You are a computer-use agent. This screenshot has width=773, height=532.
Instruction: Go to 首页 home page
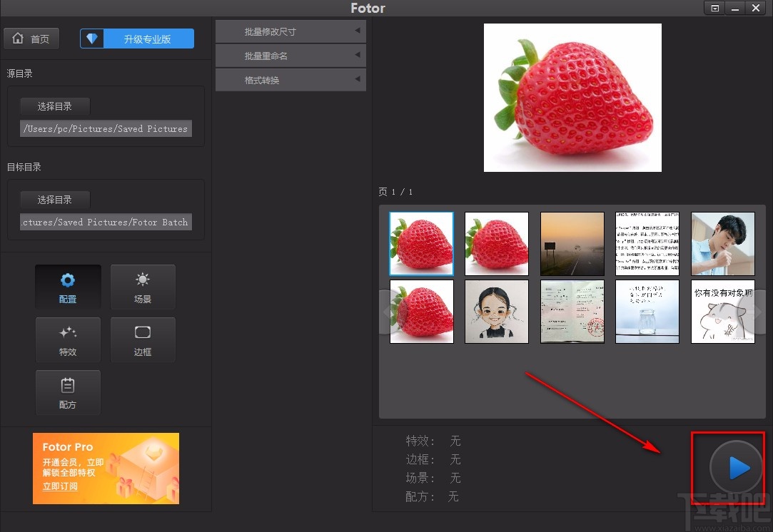coord(31,39)
